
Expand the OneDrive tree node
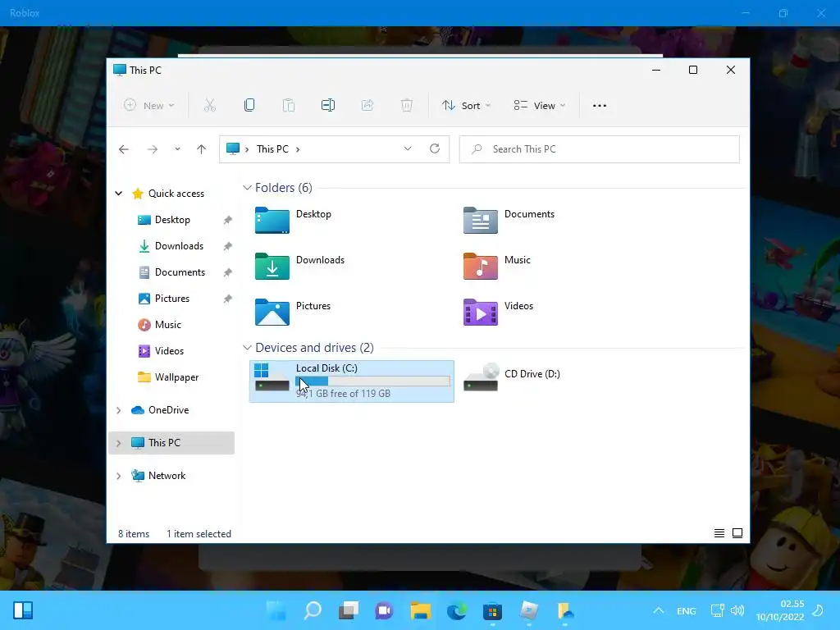tap(118, 410)
